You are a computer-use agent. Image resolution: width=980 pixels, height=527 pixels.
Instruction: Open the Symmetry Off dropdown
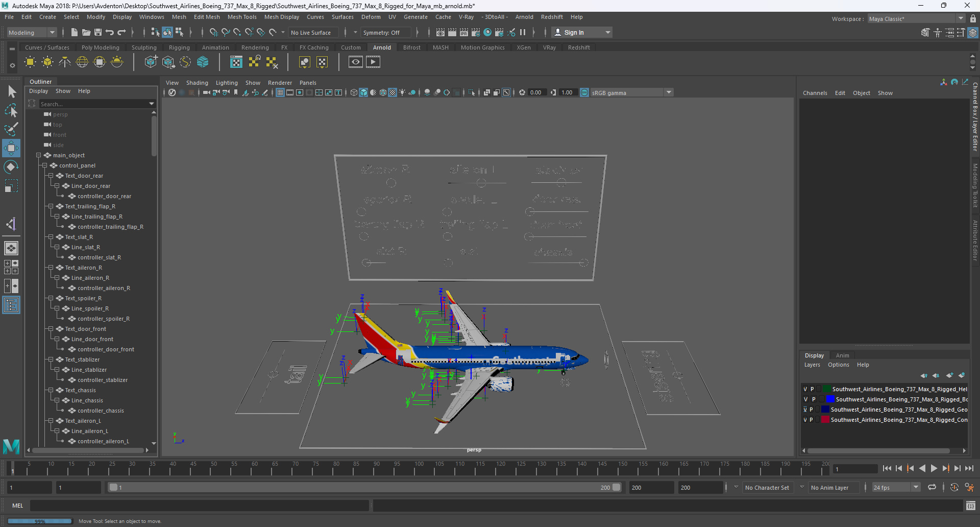(x=385, y=32)
